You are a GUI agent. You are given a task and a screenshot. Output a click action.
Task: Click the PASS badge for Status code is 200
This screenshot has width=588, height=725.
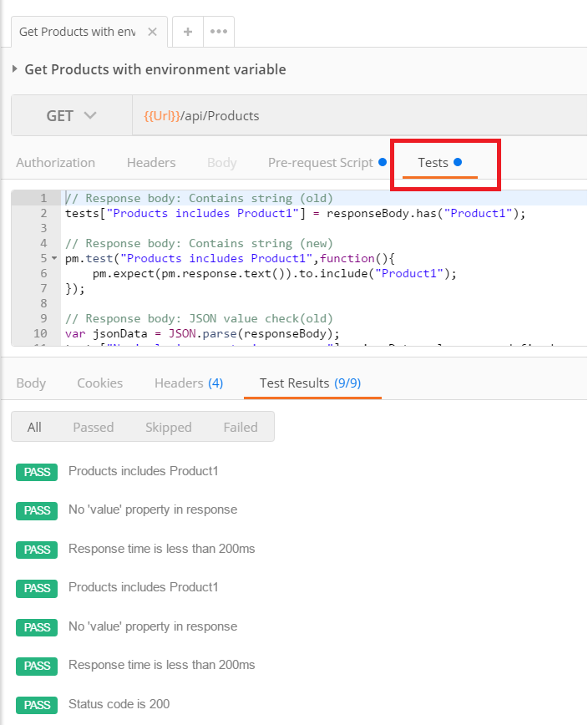[37, 704]
